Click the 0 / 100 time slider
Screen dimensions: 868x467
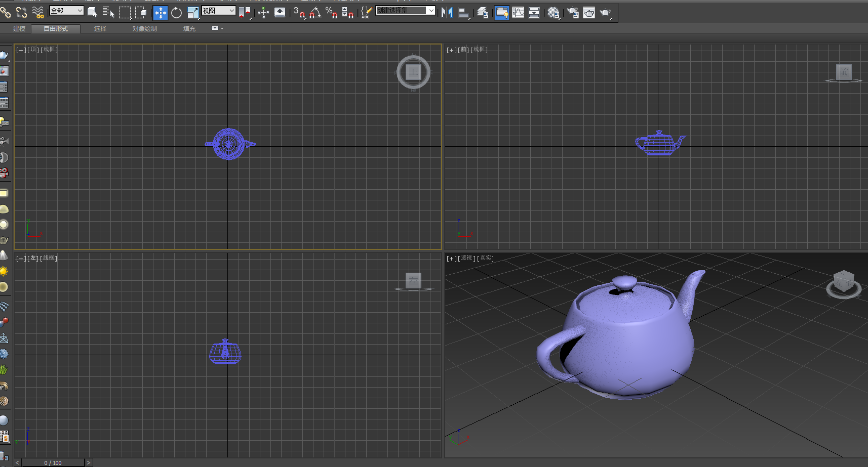[53, 462]
